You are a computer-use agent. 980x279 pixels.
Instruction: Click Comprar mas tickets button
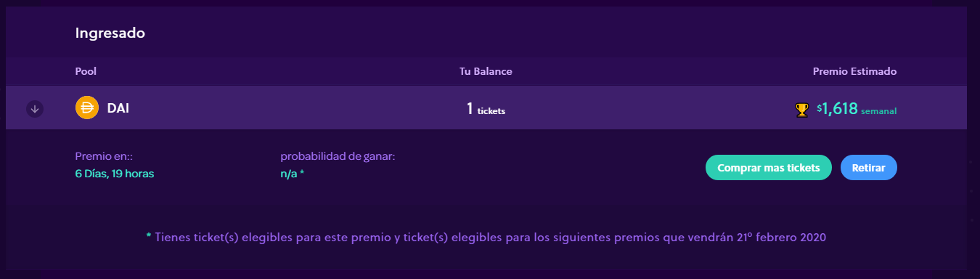coord(769,167)
